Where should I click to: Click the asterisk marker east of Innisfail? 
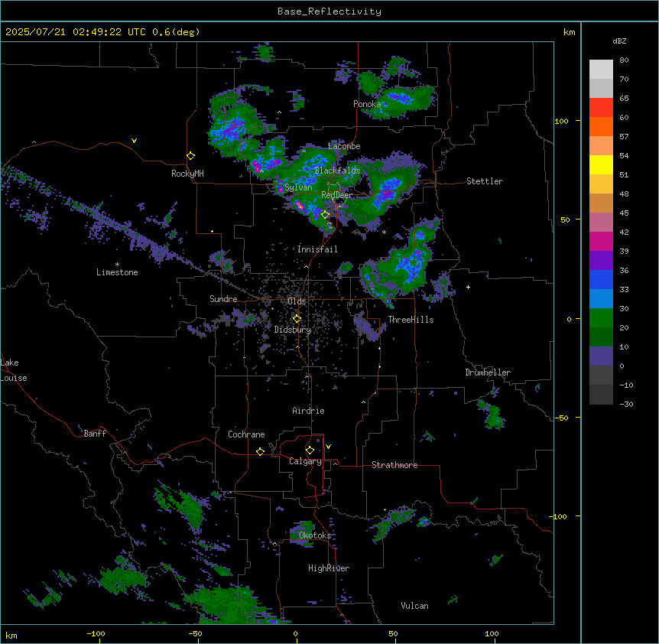(x=384, y=232)
